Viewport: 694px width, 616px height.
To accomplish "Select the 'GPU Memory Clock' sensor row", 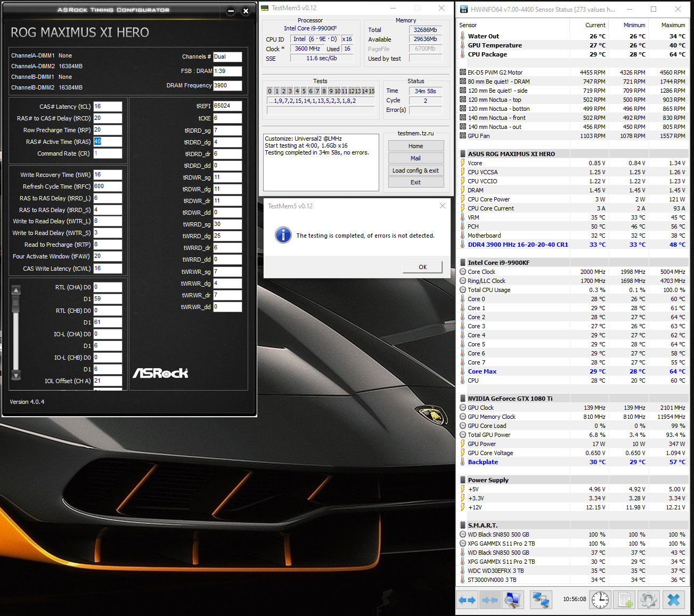I will tap(573, 417).
